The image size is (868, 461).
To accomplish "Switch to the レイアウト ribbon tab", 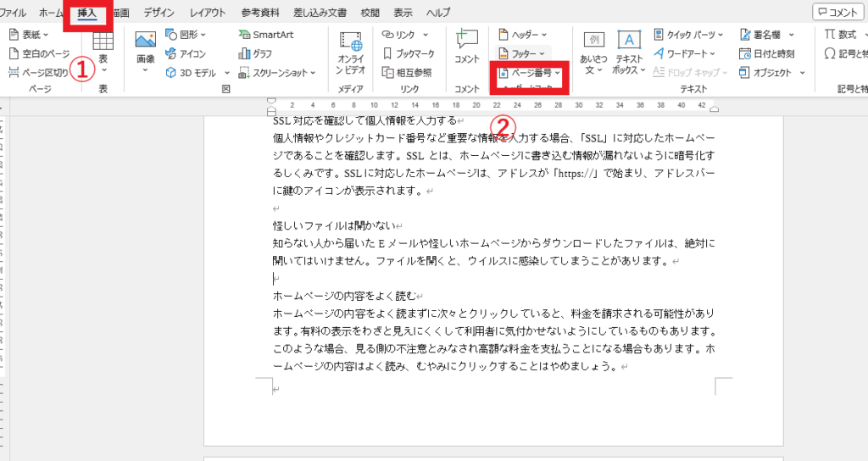I will [208, 12].
